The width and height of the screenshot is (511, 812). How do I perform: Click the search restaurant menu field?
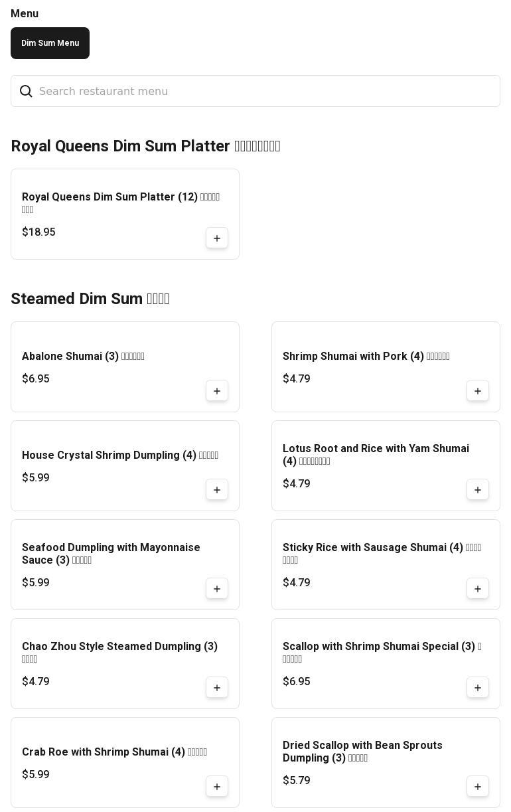pos(265,91)
